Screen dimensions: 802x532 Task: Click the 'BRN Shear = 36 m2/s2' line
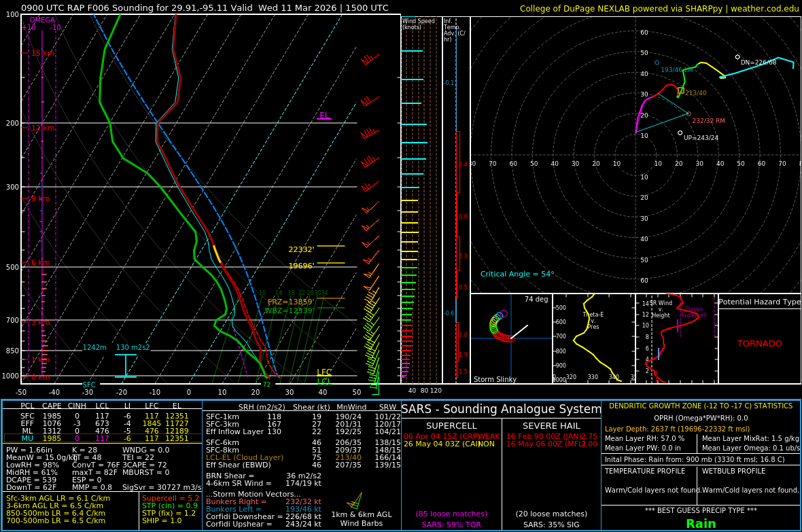264,476
